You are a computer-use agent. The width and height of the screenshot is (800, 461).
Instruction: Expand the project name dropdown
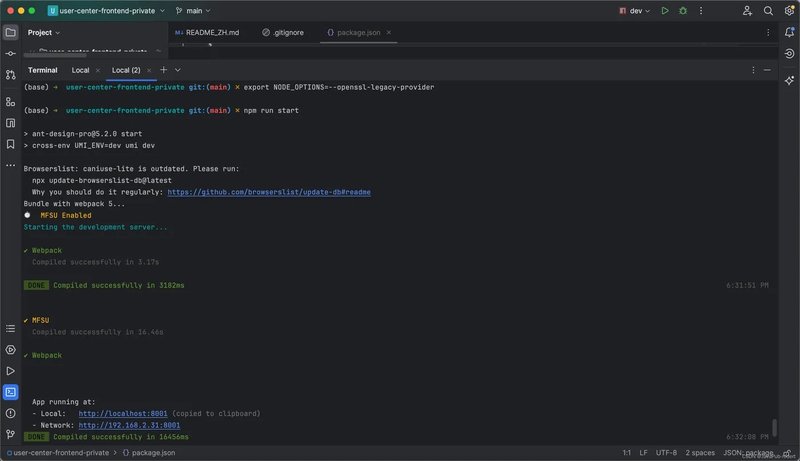click(107, 11)
